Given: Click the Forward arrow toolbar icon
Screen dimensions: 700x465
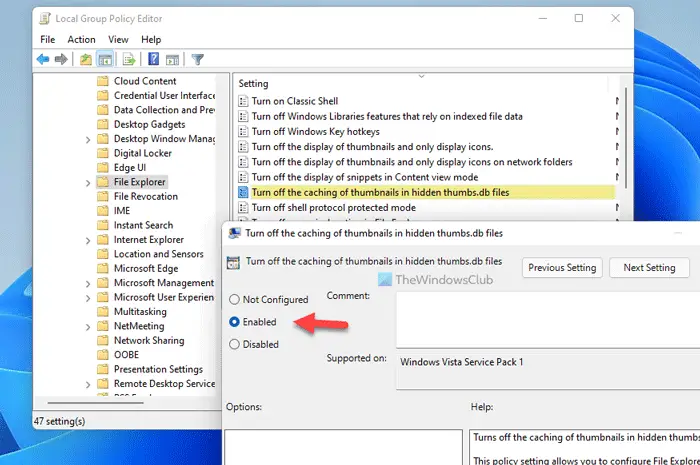Looking at the screenshot, I should tap(61, 59).
